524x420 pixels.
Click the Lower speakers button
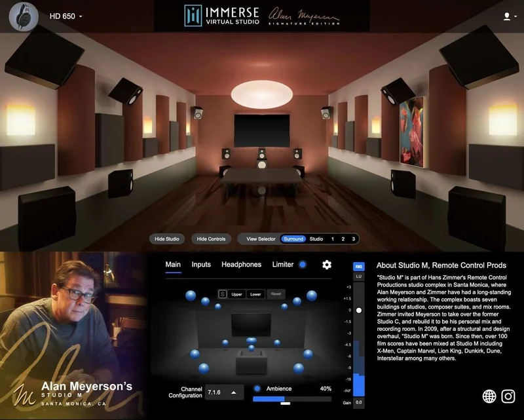(x=255, y=294)
